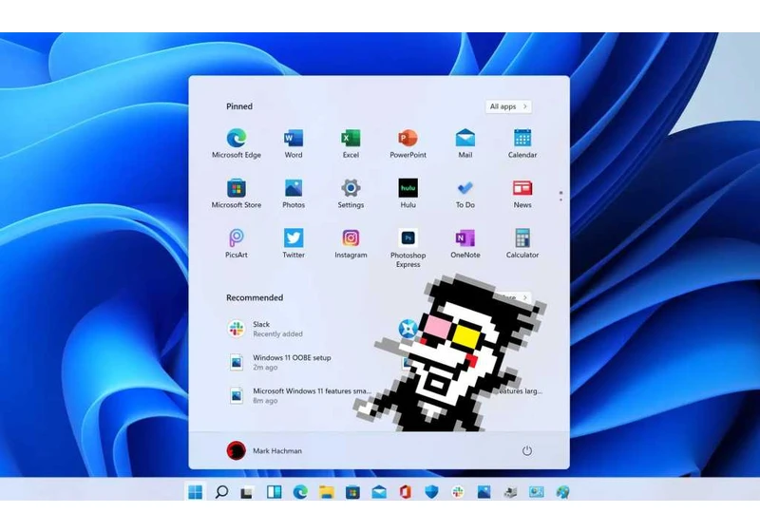This screenshot has width=760, height=532.
Task: Launch Word from the pinned apps
Action: pos(294,143)
